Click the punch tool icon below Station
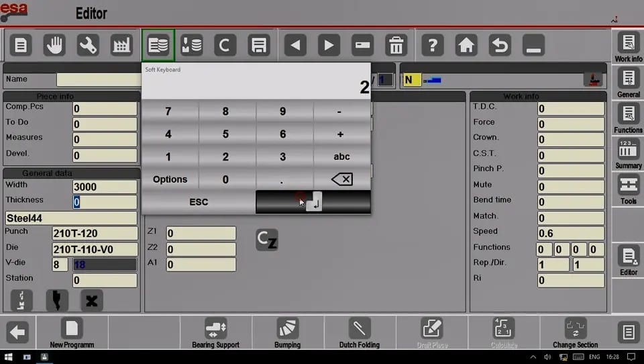 [56, 301]
